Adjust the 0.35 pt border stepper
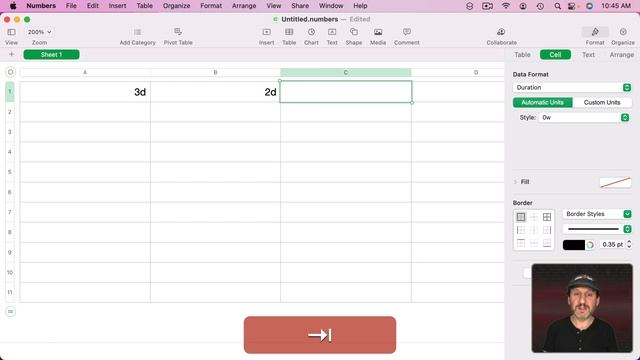Screen dimensions: 640x360 (x=629, y=244)
